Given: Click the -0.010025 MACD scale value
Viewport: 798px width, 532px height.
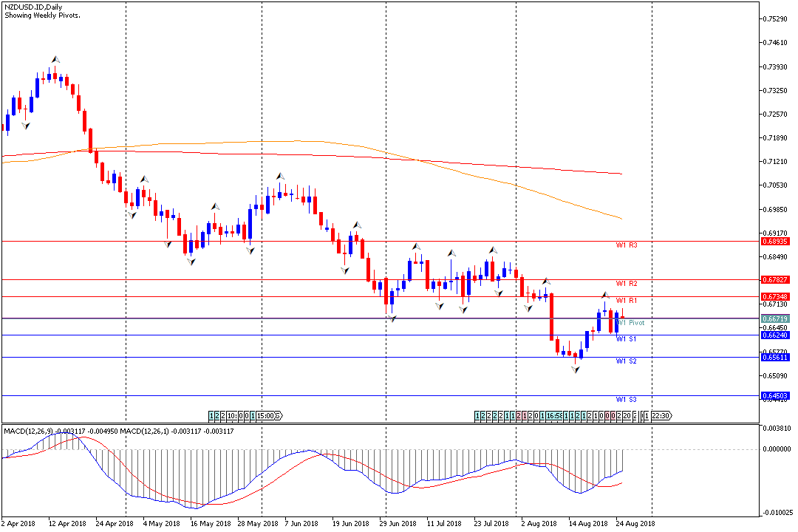Looking at the screenshot, I should [x=777, y=513].
